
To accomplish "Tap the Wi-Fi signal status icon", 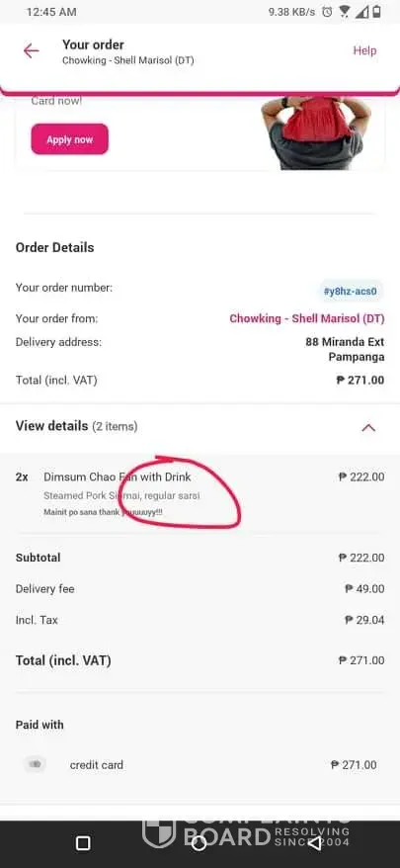I will click(x=344, y=12).
